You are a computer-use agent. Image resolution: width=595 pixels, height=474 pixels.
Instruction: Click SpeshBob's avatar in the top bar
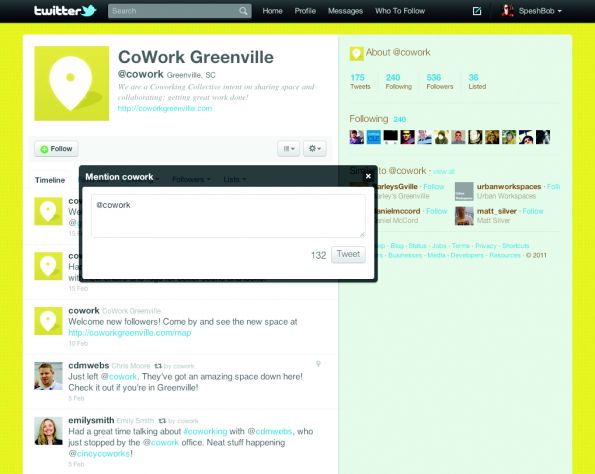(x=508, y=11)
